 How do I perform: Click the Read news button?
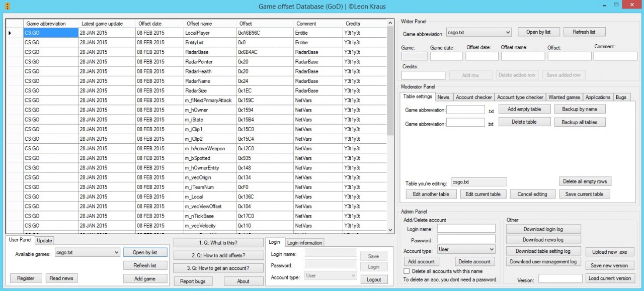(61, 278)
